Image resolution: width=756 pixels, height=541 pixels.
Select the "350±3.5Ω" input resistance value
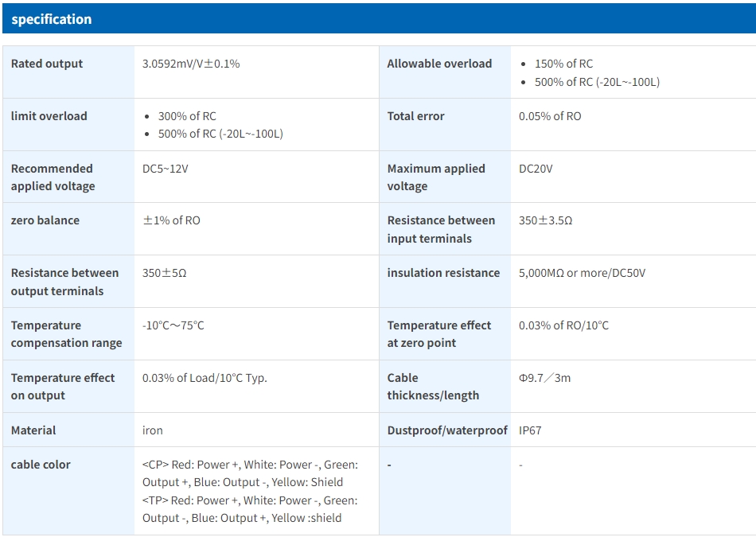click(x=545, y=220)
